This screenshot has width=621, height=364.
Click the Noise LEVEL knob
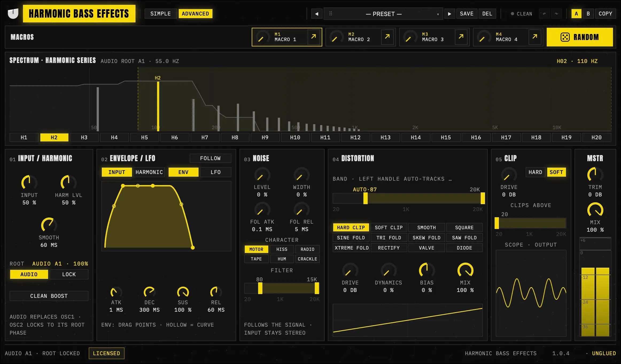pyautogui.click(x=262, y=175)
